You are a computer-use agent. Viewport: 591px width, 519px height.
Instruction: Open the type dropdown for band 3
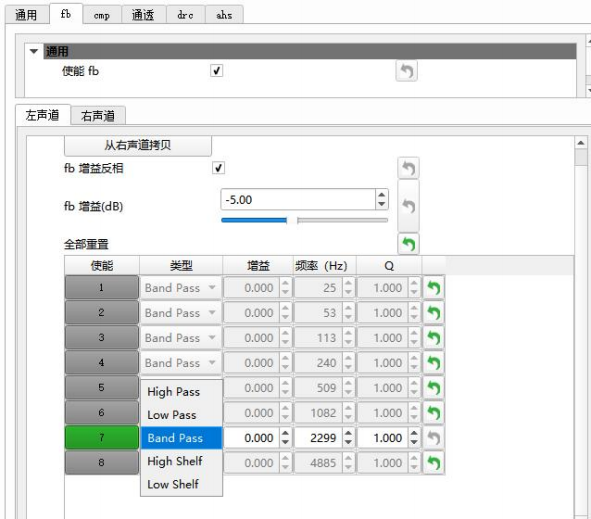(x=181, y=338)
